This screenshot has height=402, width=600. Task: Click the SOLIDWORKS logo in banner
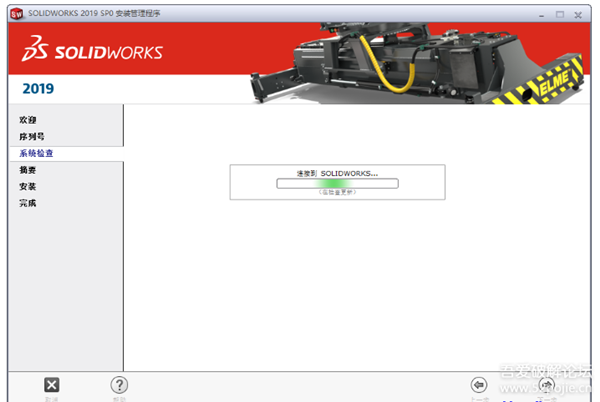coord(92,49)
